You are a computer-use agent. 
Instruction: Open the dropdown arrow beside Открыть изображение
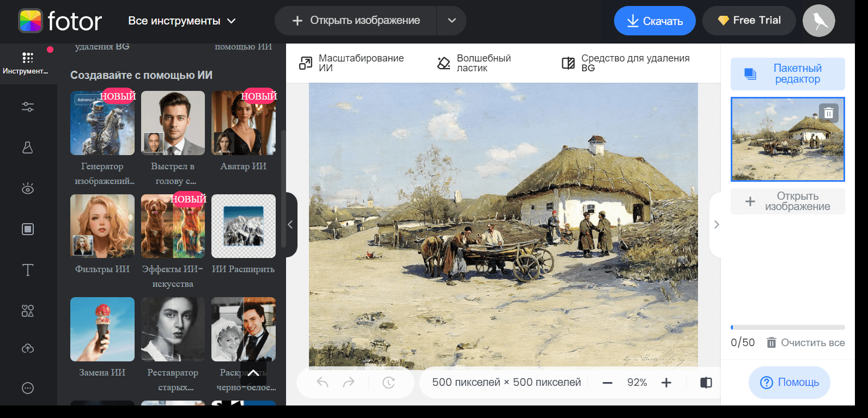pyautogui.click(x=452, y=21)
